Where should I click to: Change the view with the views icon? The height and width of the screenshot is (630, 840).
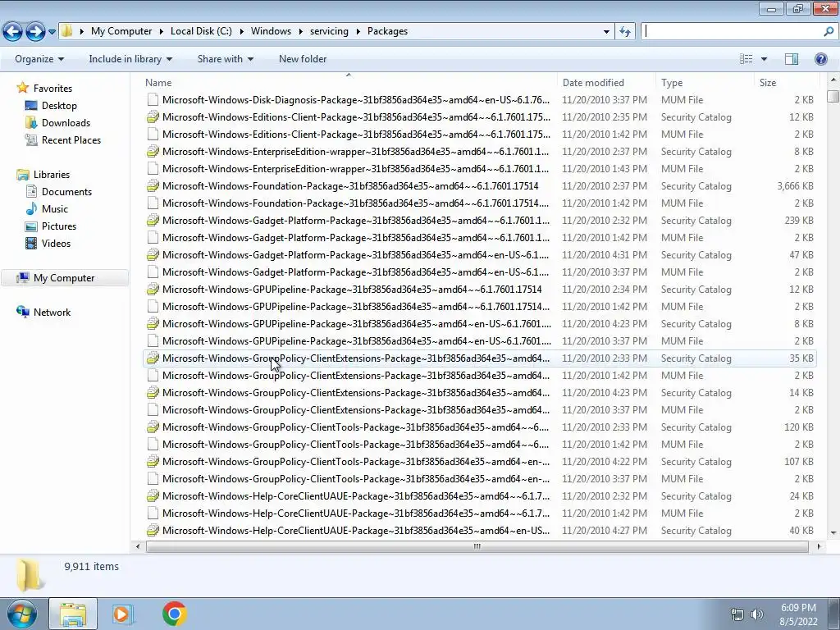coord(746,59)
